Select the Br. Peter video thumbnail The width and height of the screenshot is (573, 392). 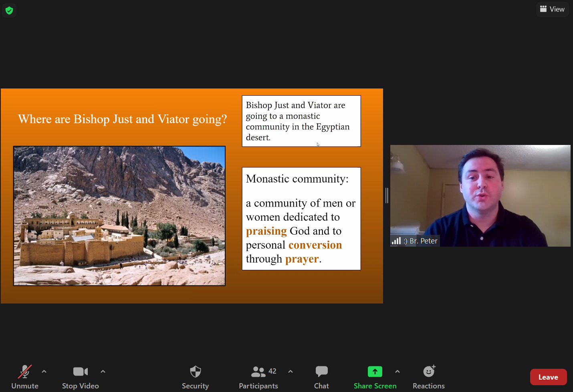point(480,196)
